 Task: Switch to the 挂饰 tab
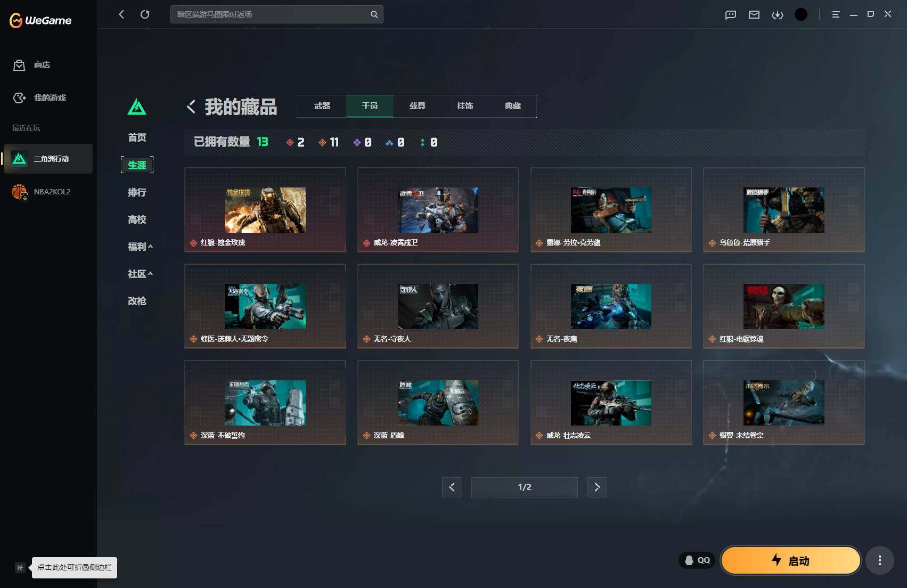(465, 106)
